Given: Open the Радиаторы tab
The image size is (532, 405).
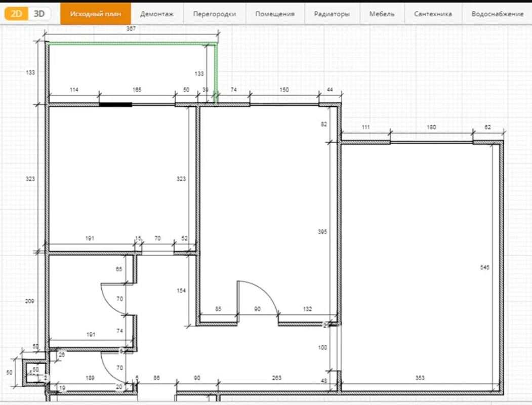Looking at the screenshot, I should [x=332, y=14].
